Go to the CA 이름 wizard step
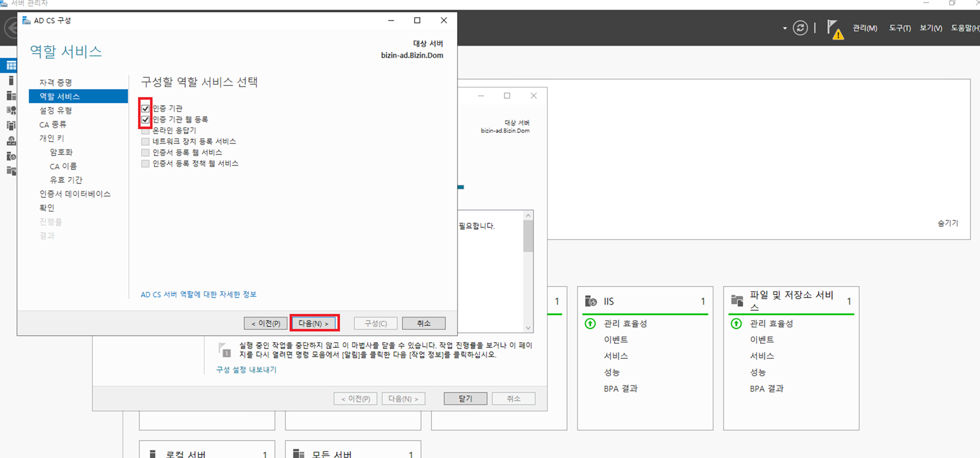The width and height of the screenshot is (980, 458). [x=63, y=166]
